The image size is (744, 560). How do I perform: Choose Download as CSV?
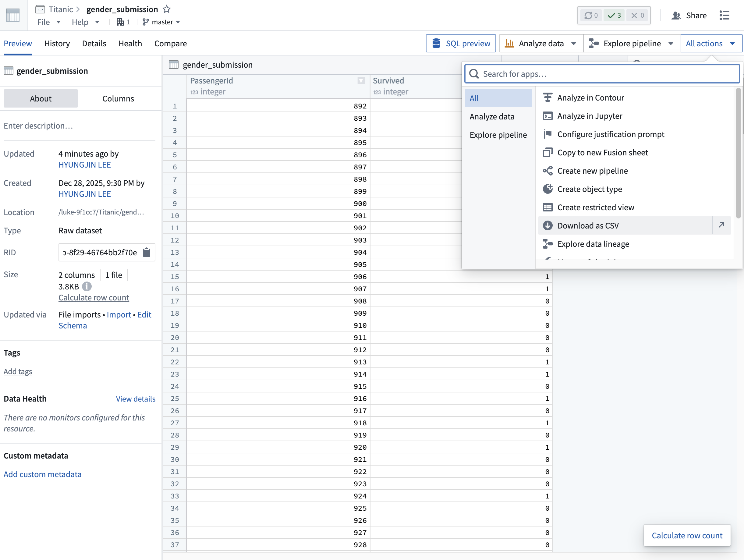625,225
